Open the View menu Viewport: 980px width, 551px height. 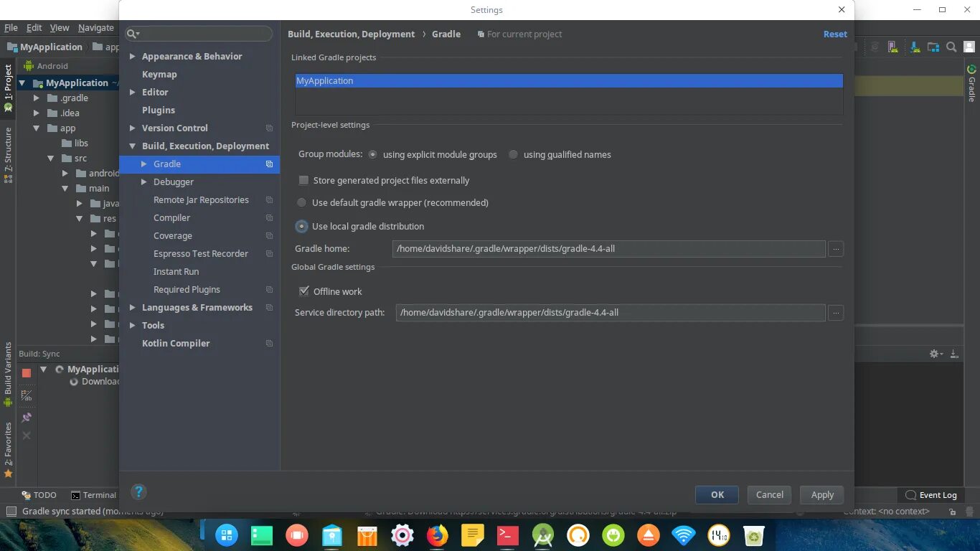pos(60,27)
